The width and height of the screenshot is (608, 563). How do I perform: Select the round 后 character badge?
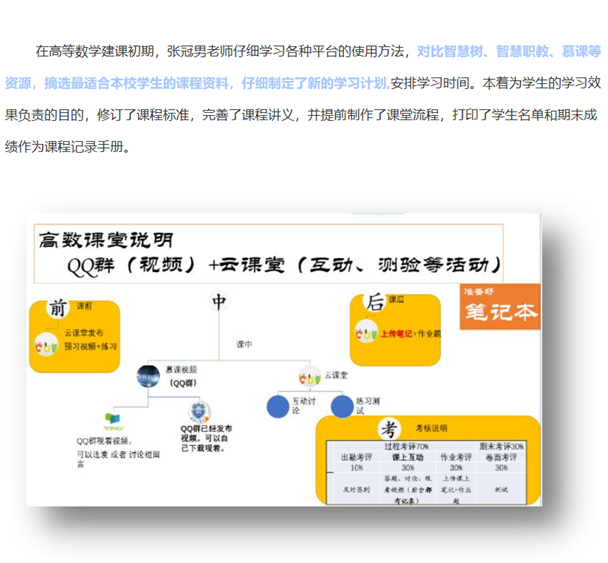(375, 302)
